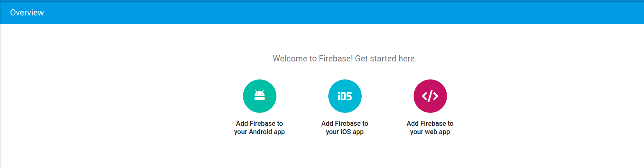Image resolution: width=644 pixels, height=168 pixels.
Task: Click the white Android robot glyph
Action: [x=259, y=96]
